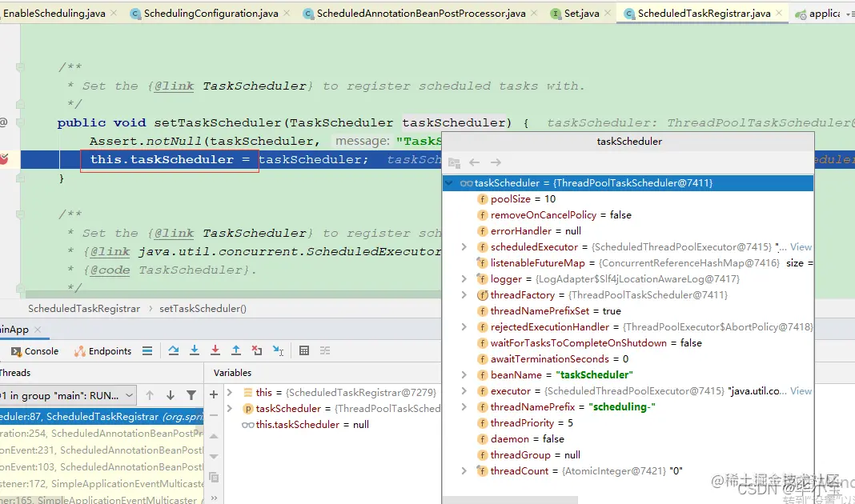Click View link for scheduledExecutor
This screenshot has width=855, height=504.
click(801, 247)
